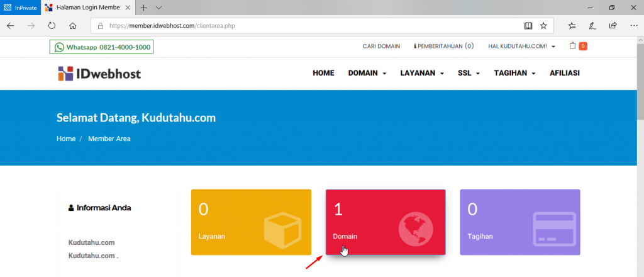
Task: Expand HAI, KUDUTAHU.COM! account dropdown
Action: (521, 46)
